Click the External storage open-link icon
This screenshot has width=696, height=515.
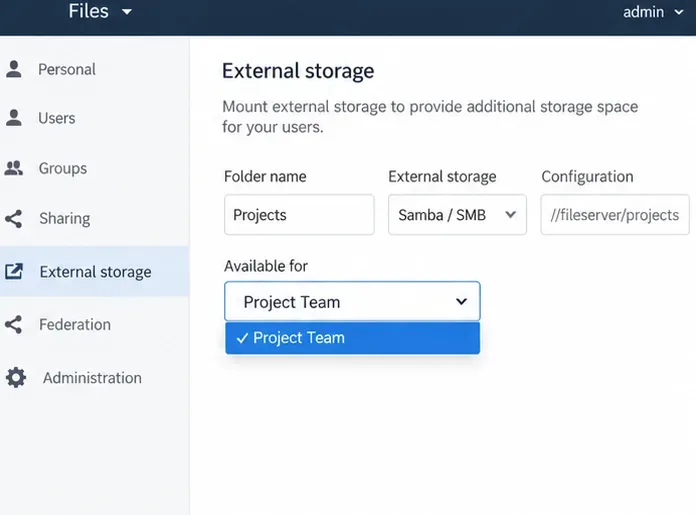coord(14,271)
